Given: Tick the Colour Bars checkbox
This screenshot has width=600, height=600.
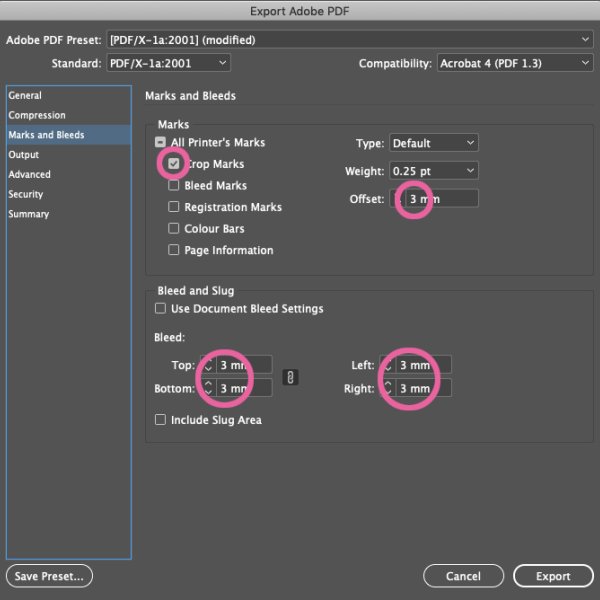Looking at the screenshot, I should click(x=174, y=228).
